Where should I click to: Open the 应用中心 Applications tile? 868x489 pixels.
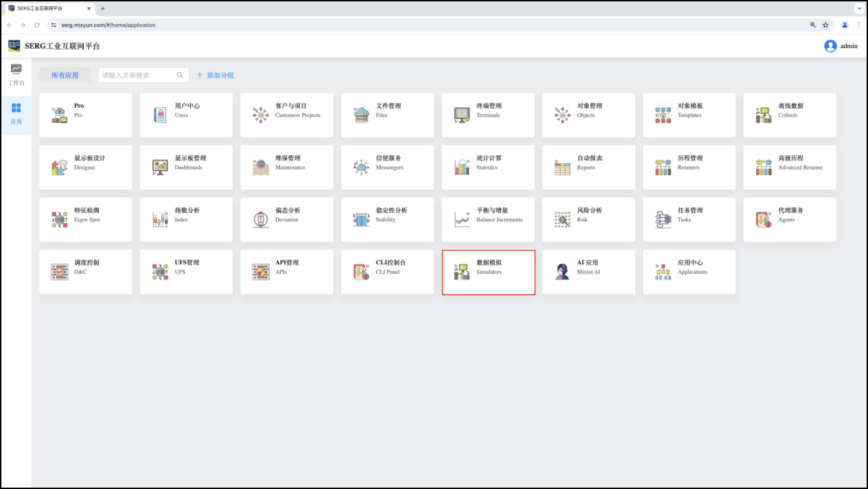[x=689, y=272]
